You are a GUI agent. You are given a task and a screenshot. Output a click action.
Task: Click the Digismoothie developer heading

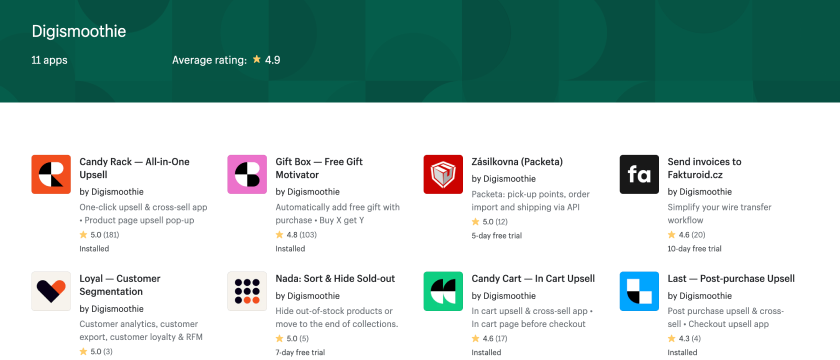(79, 31)
